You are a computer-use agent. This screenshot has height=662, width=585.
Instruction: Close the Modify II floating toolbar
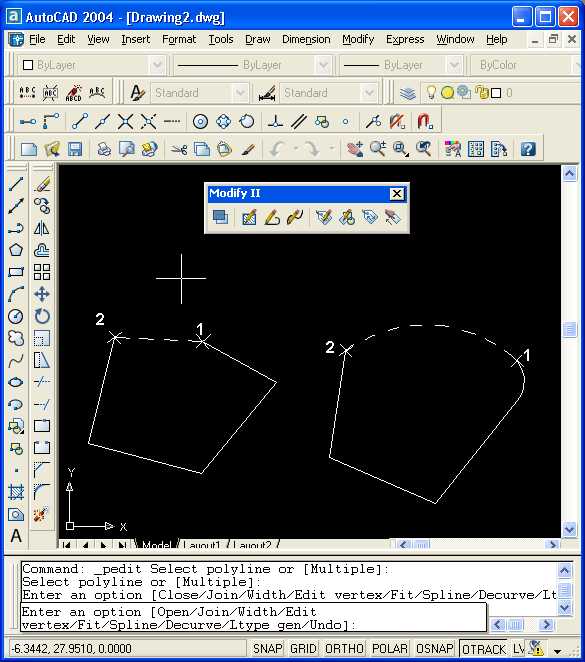coord(396,193)
